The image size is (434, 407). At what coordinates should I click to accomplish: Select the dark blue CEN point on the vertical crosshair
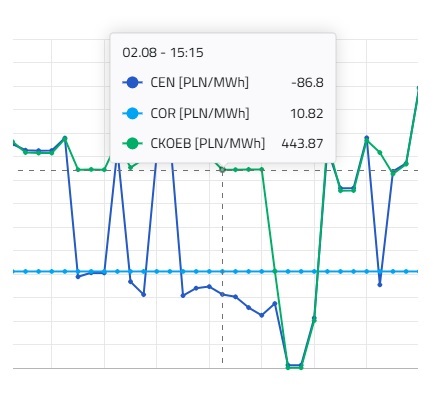[222, 294]
